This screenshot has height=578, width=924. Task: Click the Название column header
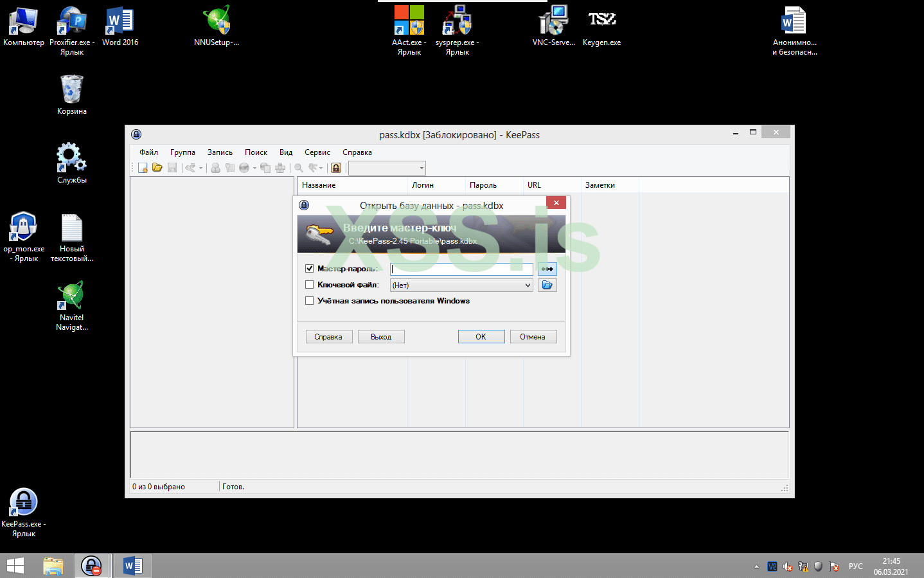352,185
